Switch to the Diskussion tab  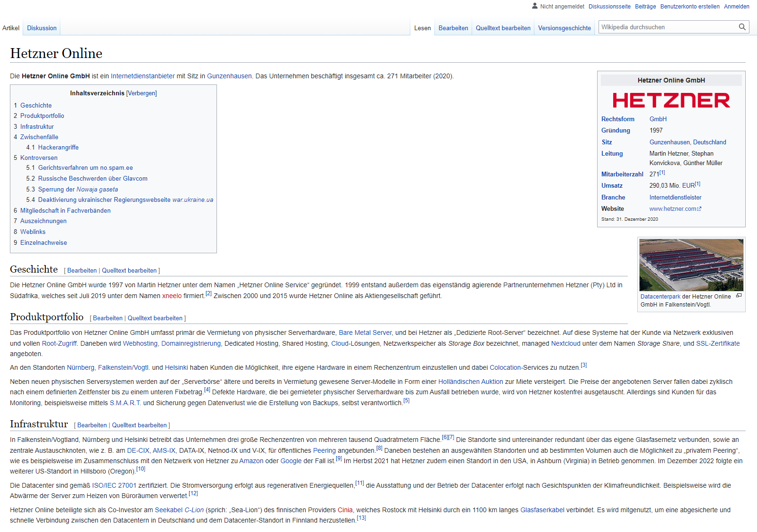[42, 28]
